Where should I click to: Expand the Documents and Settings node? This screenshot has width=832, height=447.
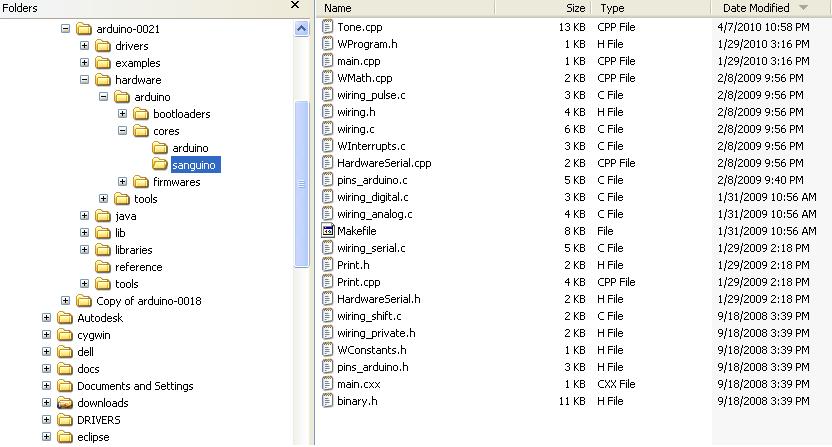pyautogui.click(x=46, y=385)
